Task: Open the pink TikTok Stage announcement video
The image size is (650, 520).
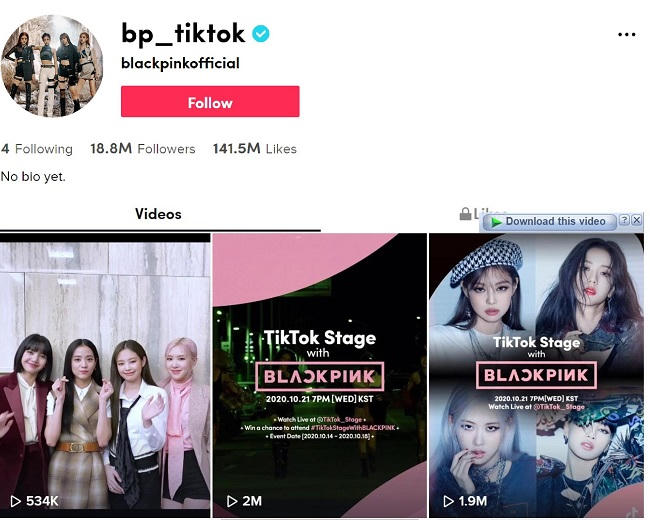Action: [320, 375]
